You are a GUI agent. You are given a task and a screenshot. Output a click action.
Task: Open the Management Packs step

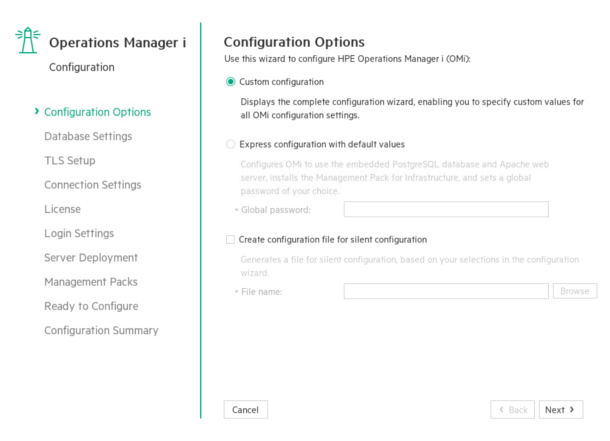tap(91, 282)
